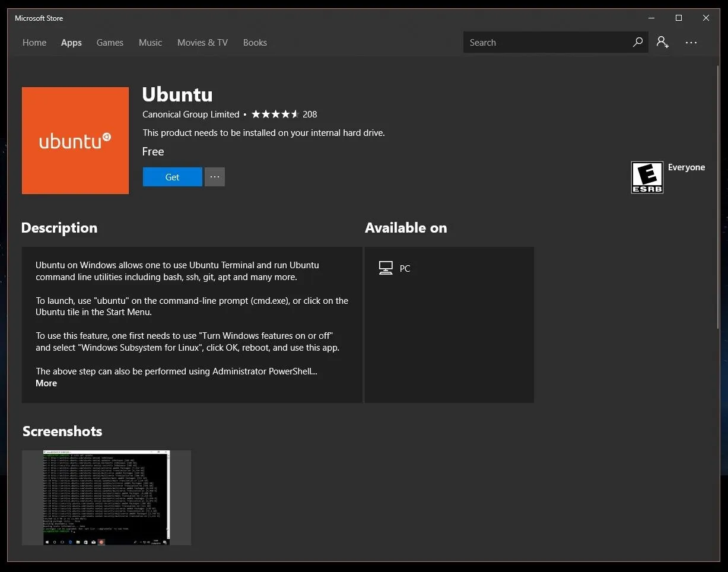Click the Available on heading

pos(406,228)
